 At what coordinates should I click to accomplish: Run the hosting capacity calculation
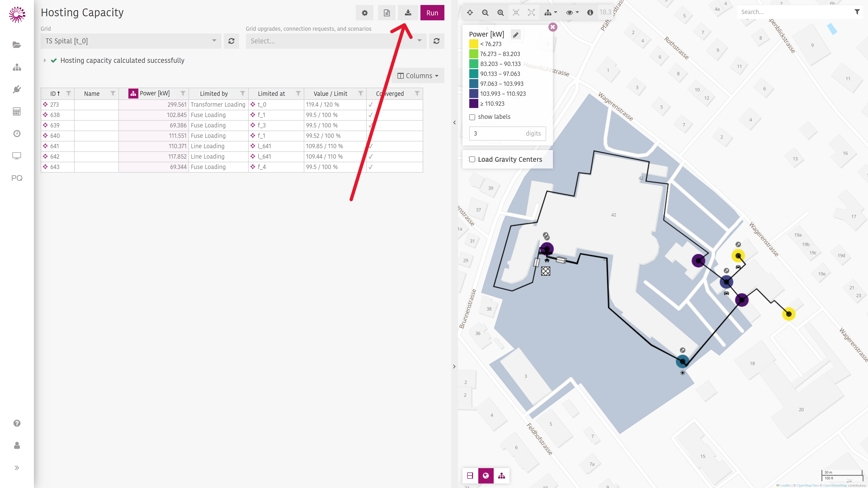(432, 13)
